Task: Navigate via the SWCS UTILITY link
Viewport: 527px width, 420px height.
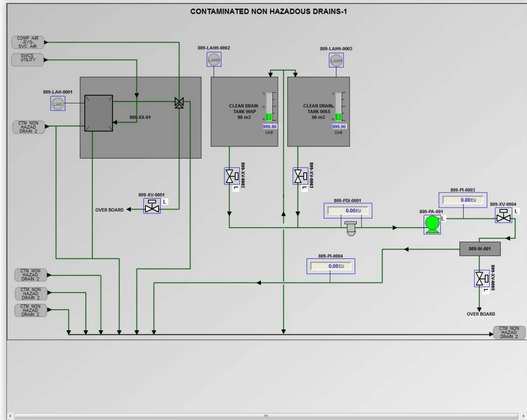Action: (26, 59)
